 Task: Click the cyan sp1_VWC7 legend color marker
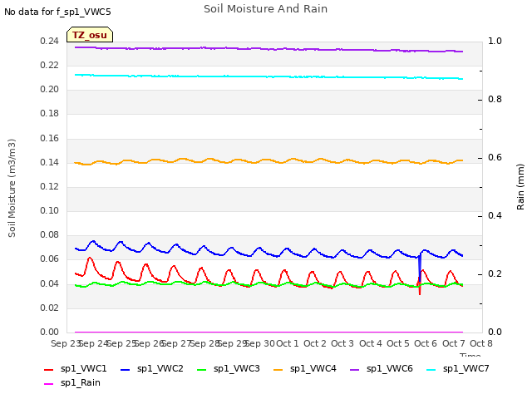coord(431,369)
